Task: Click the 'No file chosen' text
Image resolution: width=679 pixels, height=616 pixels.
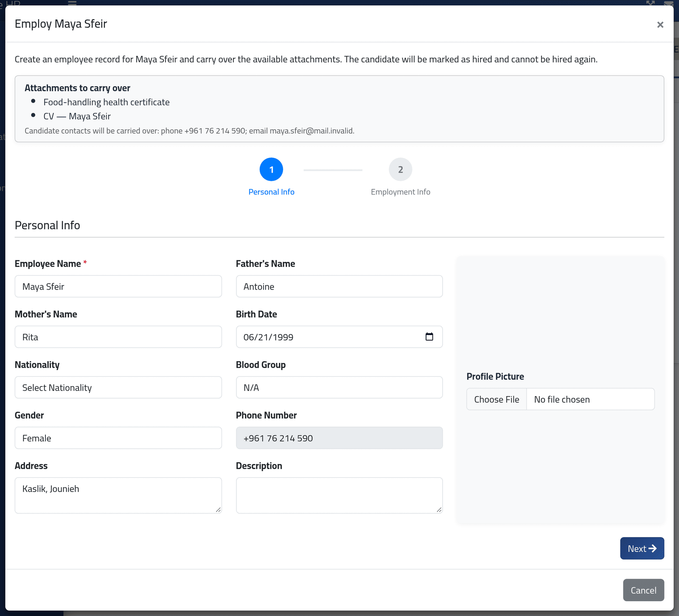Action: 562,399
